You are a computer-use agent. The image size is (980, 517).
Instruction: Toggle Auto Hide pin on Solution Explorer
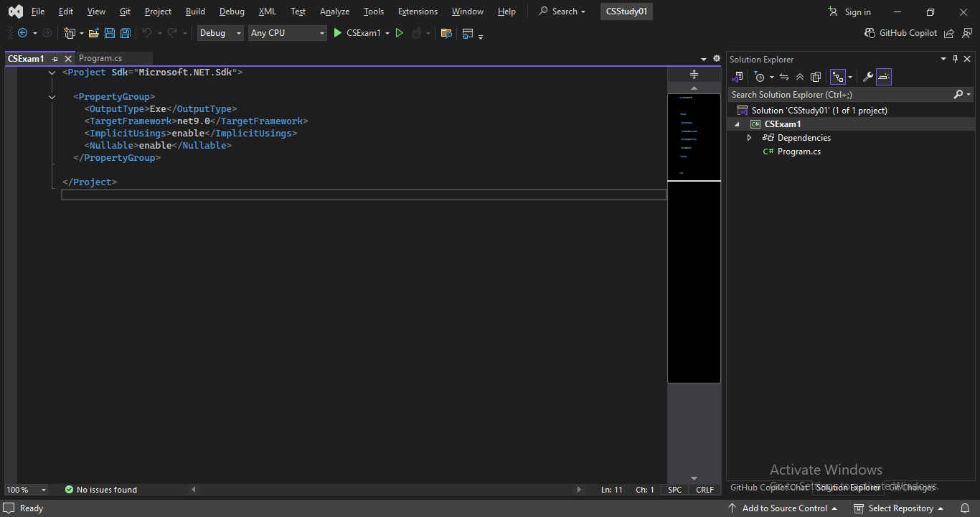coord(955,59)
